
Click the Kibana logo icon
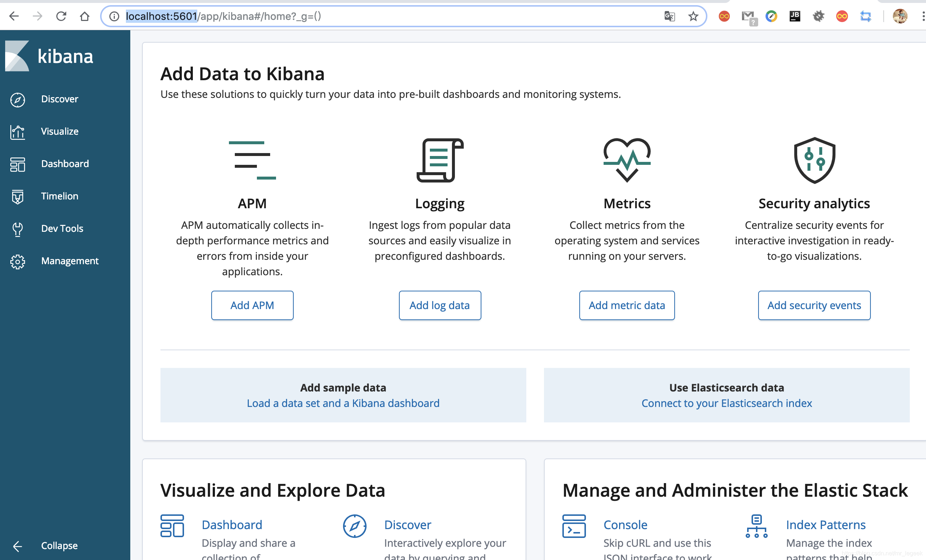(x=17, y=56)
